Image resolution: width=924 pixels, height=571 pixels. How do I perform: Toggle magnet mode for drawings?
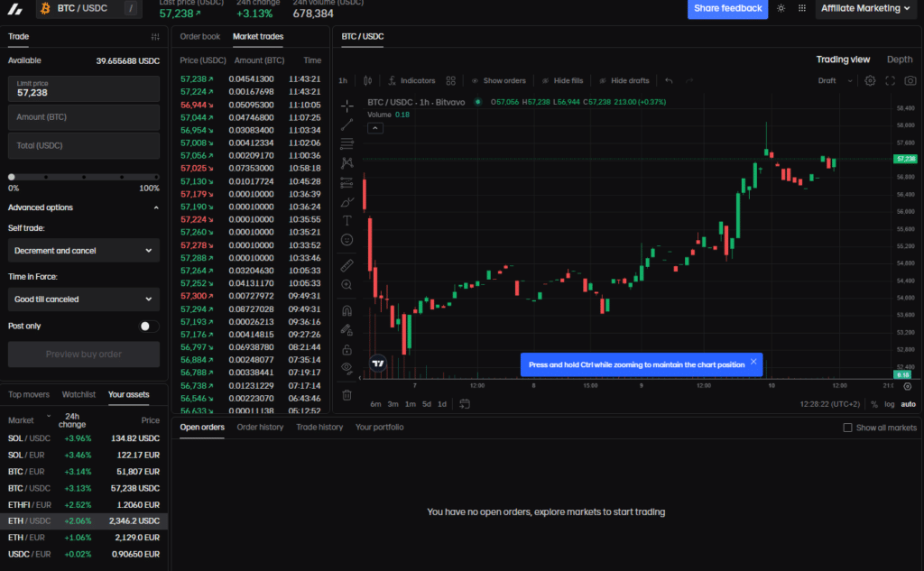[x=347, y=310]
